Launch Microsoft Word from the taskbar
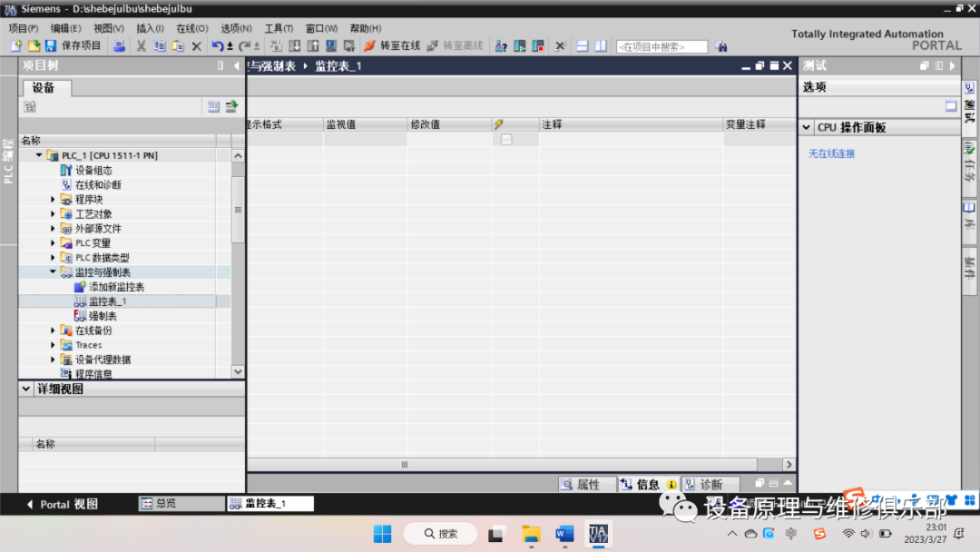The width and height of the screenshot is (980, 552). point(564,534)
